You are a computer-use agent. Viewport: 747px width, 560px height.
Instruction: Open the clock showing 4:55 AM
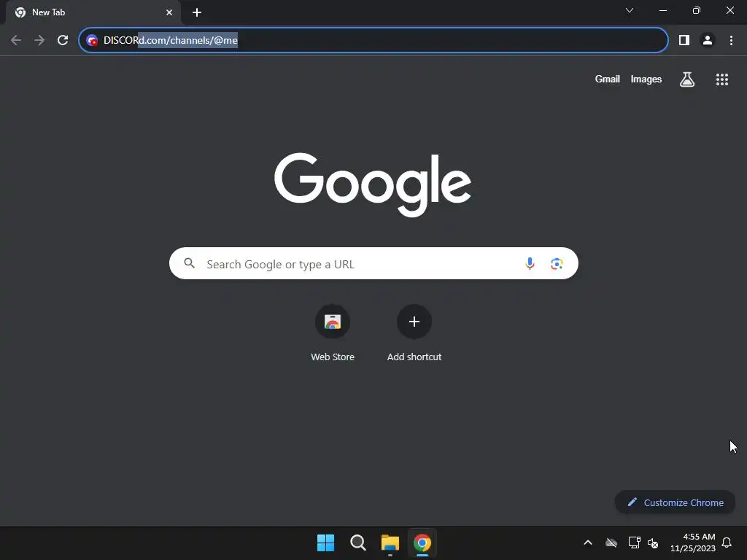click(693, 542)
